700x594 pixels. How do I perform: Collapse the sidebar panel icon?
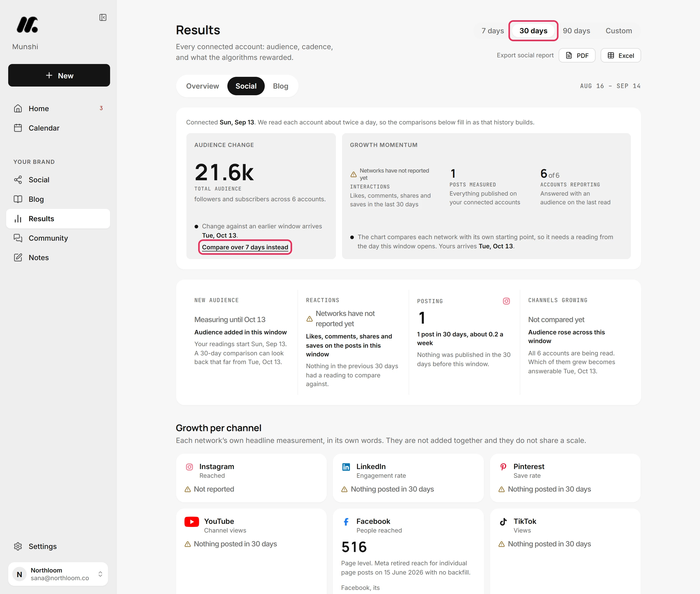(103, 17)
